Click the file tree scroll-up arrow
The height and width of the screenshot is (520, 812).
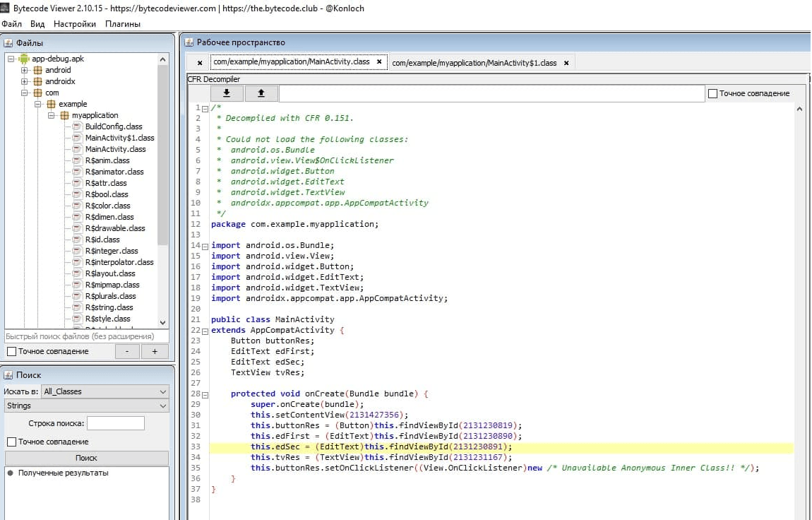point(162,59)
